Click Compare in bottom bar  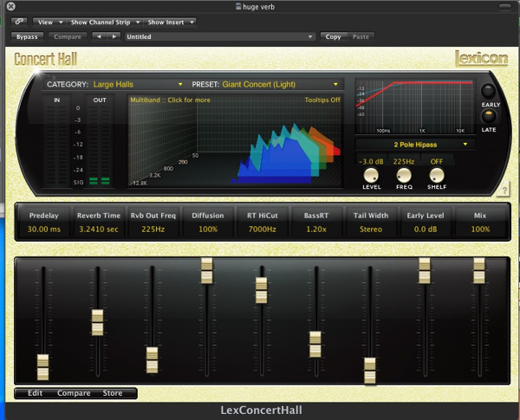[74, 393]
